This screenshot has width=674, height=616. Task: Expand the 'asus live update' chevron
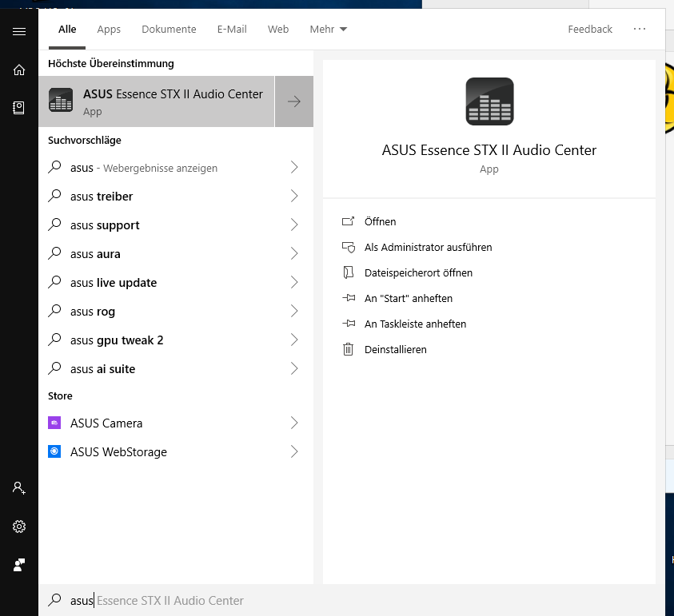click(x=294, y=282)
